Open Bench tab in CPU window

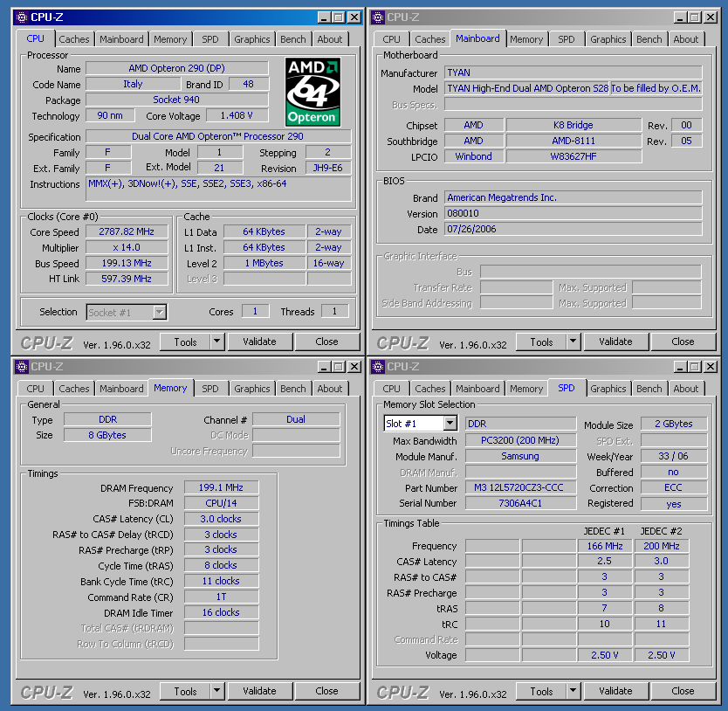(x=293, y=39)
